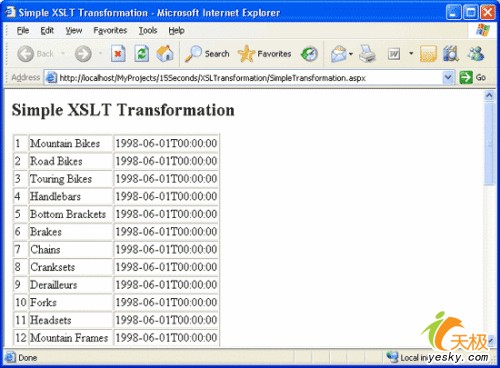
Task: Select the Bottom Brackets cell
Action: (x=71, y=214)
